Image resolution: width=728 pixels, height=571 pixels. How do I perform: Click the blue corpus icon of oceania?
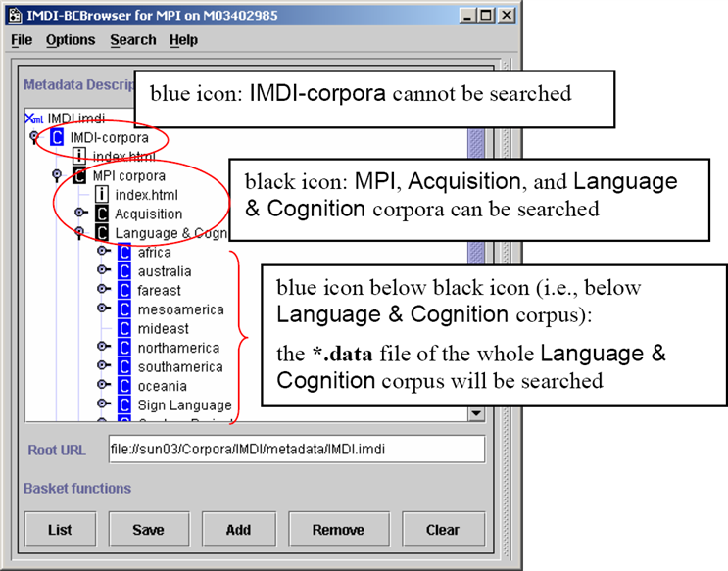tap(124, 385)
